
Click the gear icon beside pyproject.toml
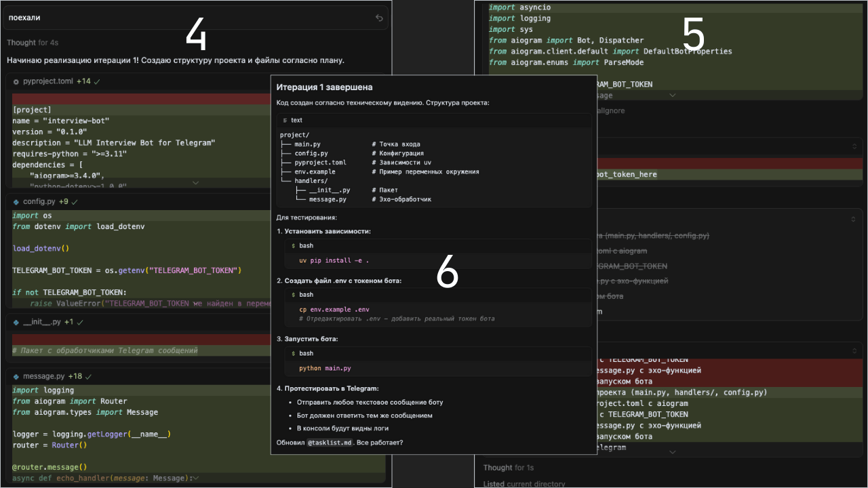pyautogui.click(x=16, y=81)
